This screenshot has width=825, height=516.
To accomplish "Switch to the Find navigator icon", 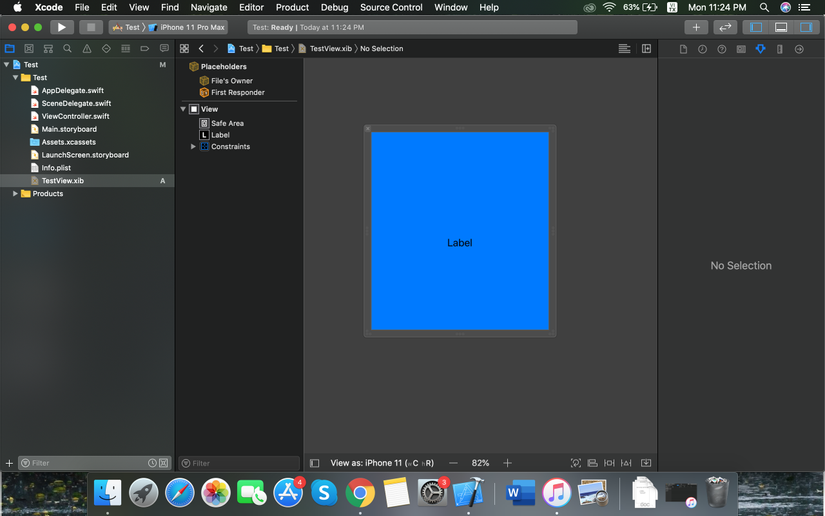I will pyautogui.click(x=67, y=48).
